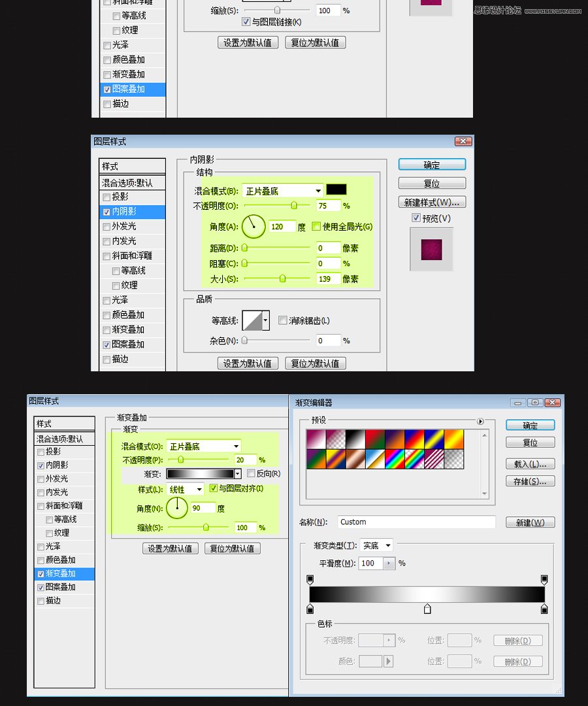Select the right black color stop under gradient bar
The image size is (588, 706).
click(544, 609)
